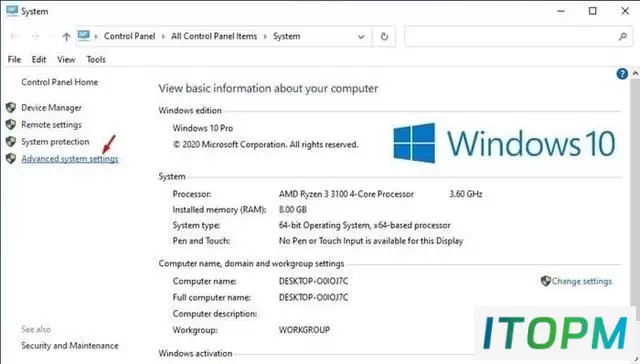Click the 8.00 GB installed memory value

tap(293, 209)
